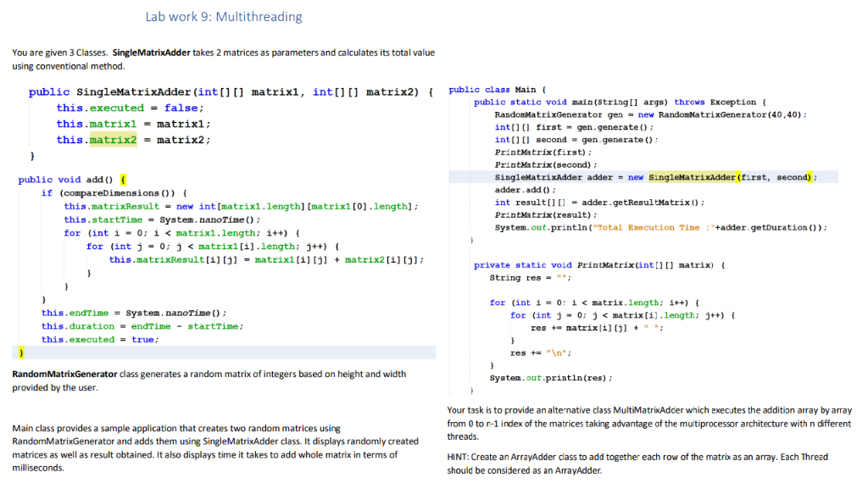This screenshot has height=483, width=868.
Task: Click the line "adder.add();"
Action: click(x=526, y=190)
